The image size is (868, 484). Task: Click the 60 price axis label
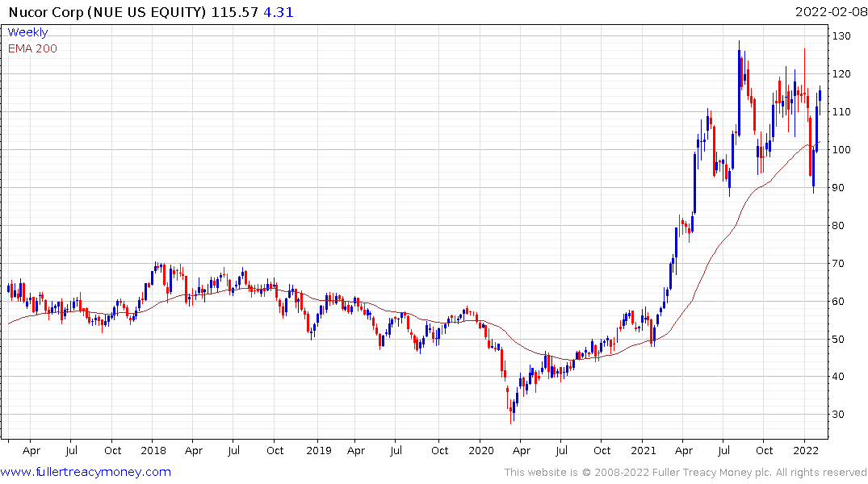click(x=838, y=301)
